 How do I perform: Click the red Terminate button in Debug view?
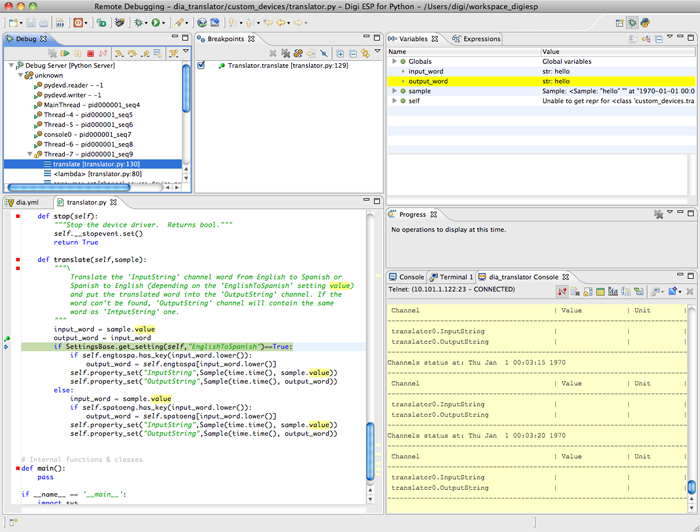tap(90, 54)
